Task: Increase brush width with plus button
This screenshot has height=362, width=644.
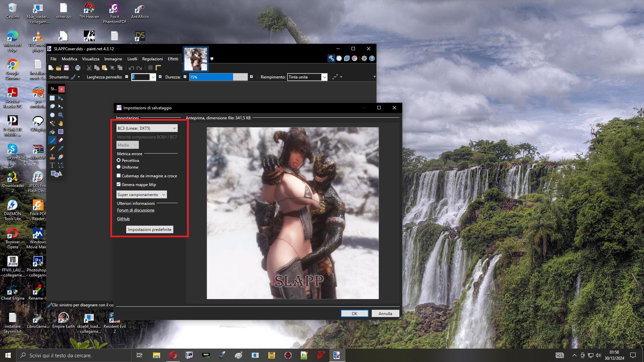Action: (x=160, y=77)
